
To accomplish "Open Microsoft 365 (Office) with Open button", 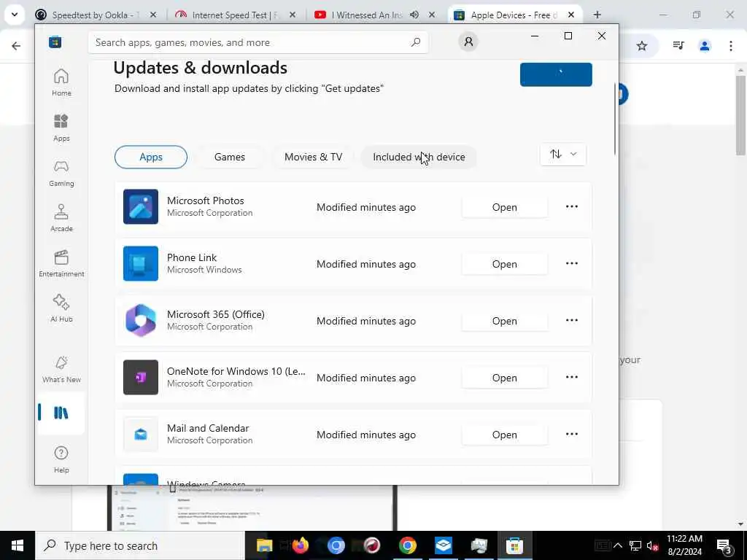I will tap(505, 321).
